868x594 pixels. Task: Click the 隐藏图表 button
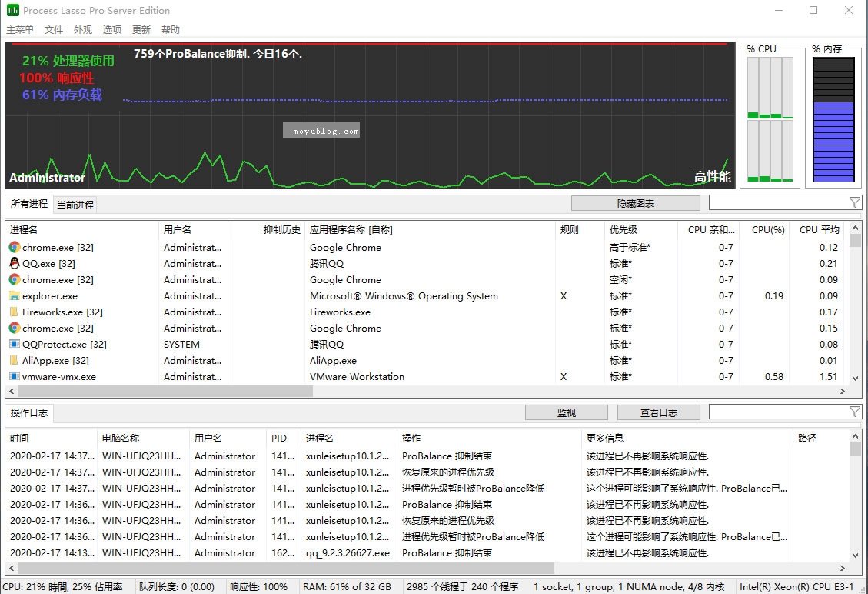click(636, 203)
